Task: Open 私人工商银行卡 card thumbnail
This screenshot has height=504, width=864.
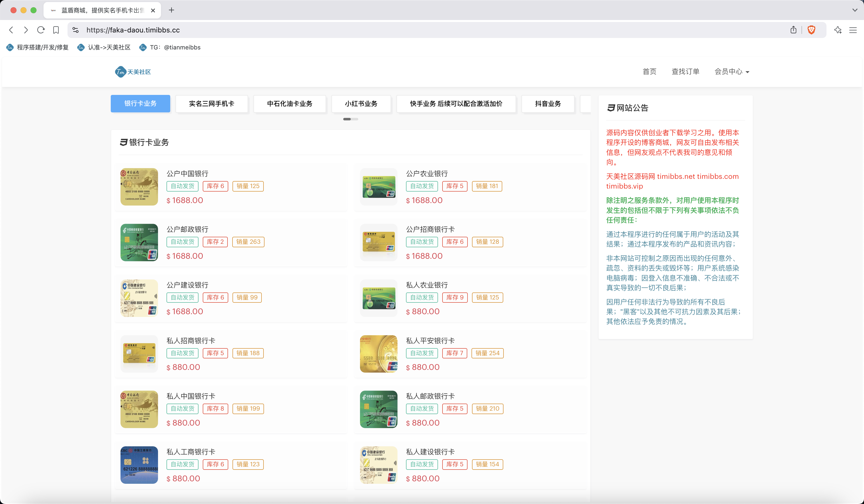Action: (139, 465)
